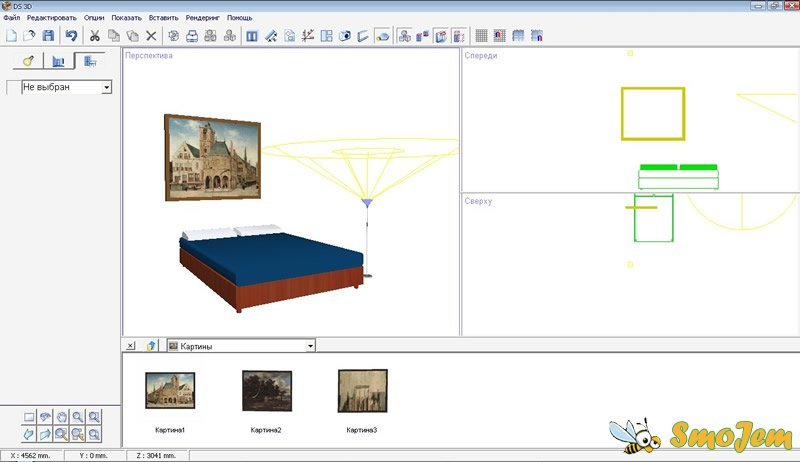Select the Картина3 thumbnail
800x462 pixels.
pyautogui.click(x=362, y=391)
